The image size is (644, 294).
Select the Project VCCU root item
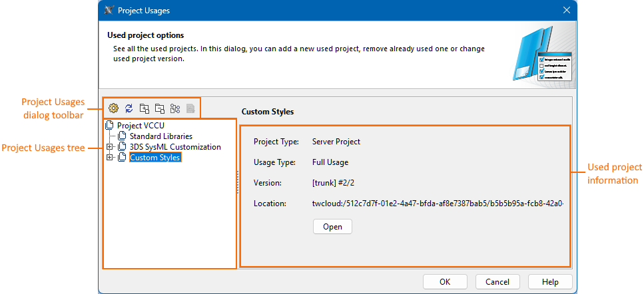pos(141,125)
